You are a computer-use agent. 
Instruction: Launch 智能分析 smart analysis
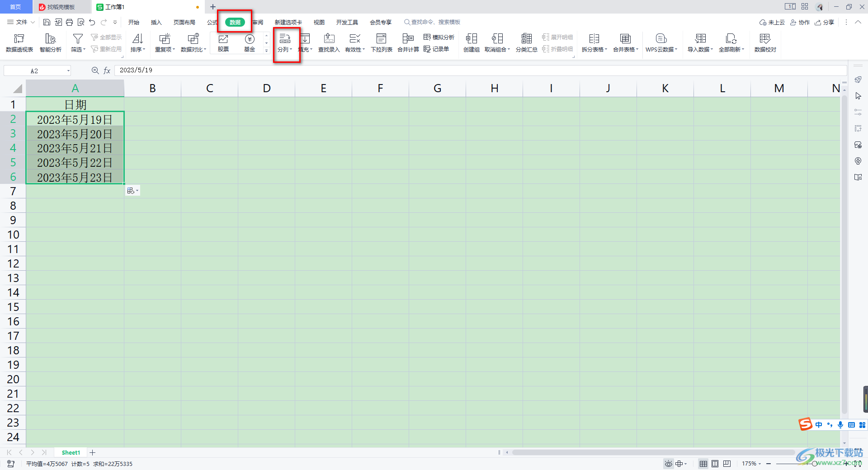coord(51,43)
